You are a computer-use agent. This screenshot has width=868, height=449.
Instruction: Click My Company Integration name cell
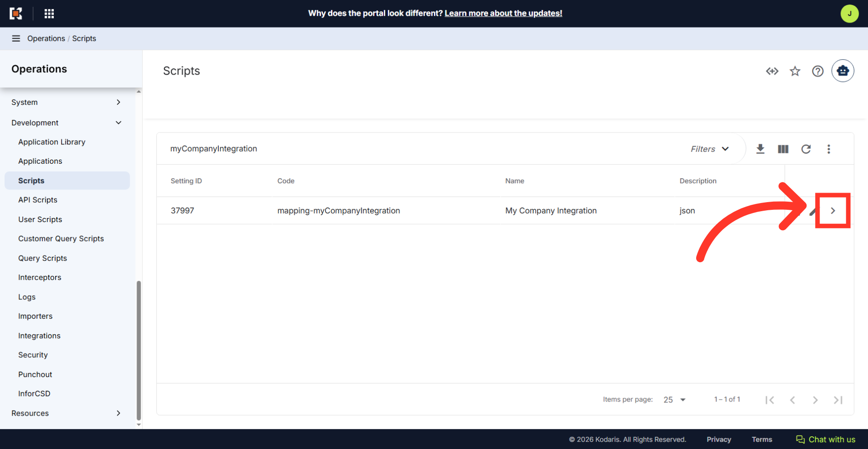click(551, 211)
